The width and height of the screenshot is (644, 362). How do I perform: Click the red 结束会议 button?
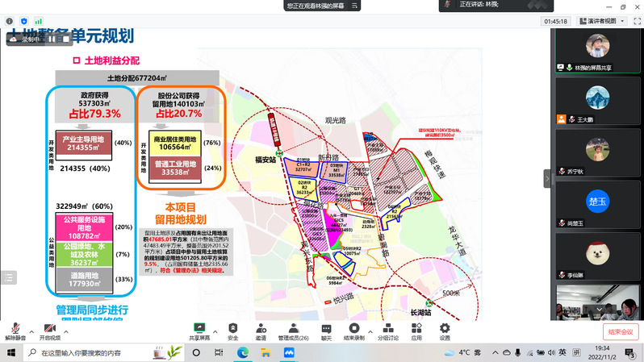pyautogui.click(x=621, y=331)
